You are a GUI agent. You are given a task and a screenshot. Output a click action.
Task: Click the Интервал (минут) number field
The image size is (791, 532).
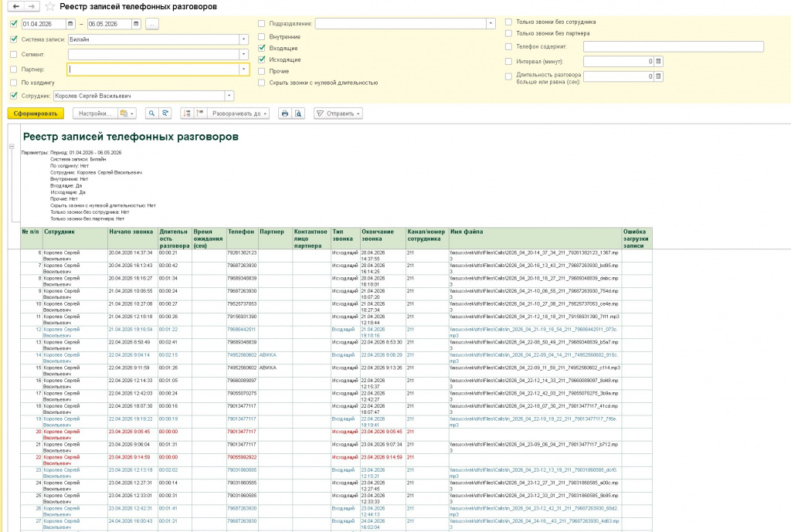pos(619,62)
